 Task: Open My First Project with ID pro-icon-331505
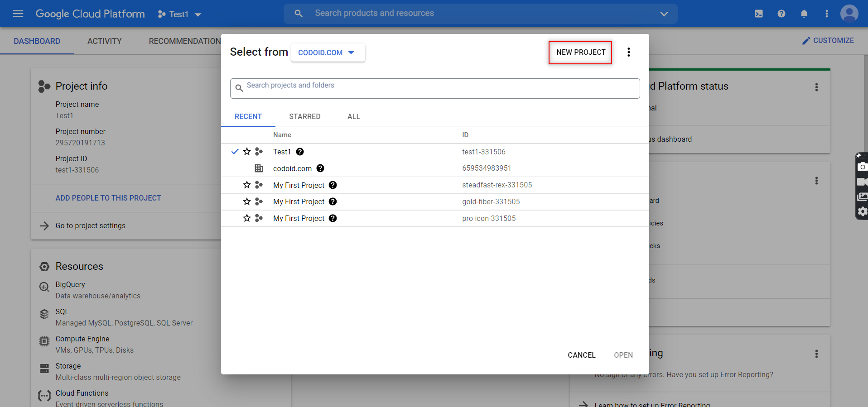coord(299,218)
